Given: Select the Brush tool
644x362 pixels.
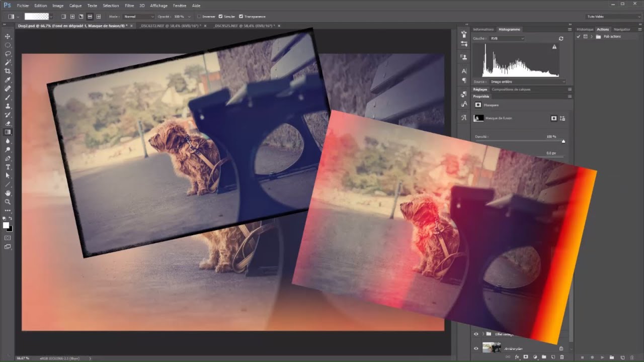Looking at the screenshot, I should 8,98.
